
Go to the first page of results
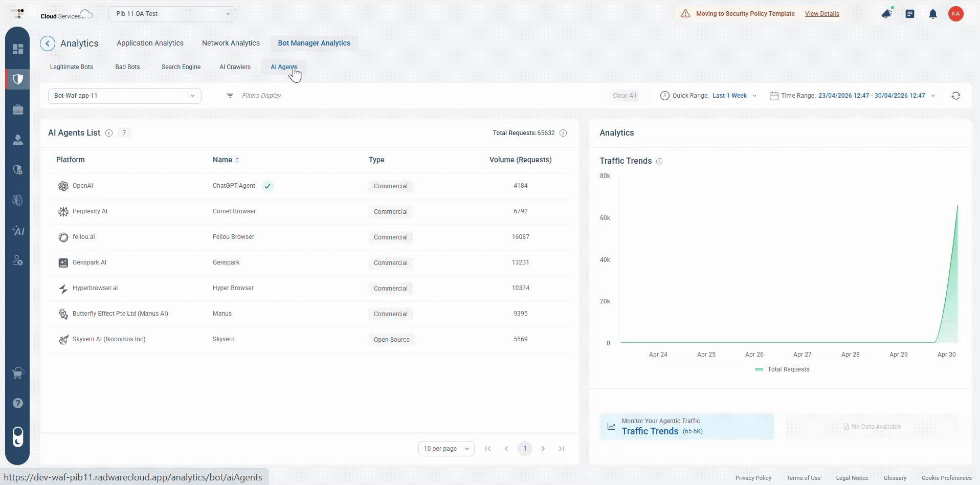(x=488, y=449)
